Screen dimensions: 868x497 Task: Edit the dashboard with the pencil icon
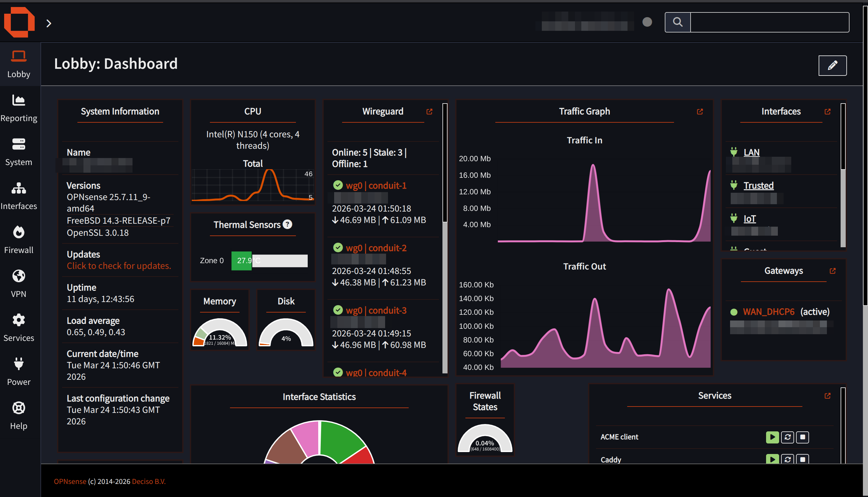[x=833, y=65]
